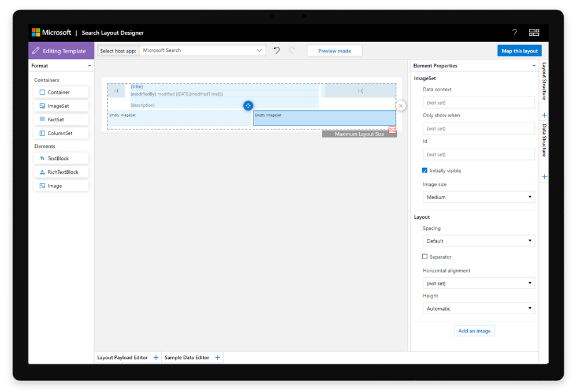
Task: Select the TextBlock element icon
Action: [42, 159]
